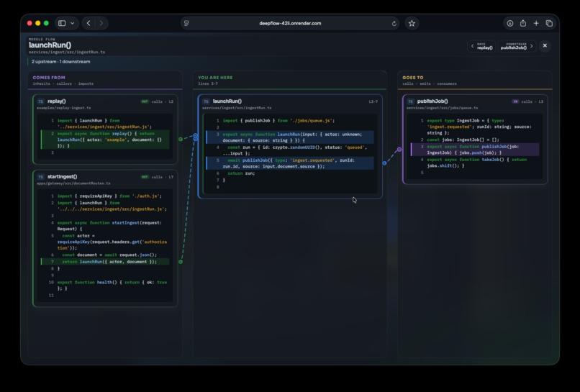Click the site settings icon in address bar
This screenshot has width=580, height=392.
point(186,23)
